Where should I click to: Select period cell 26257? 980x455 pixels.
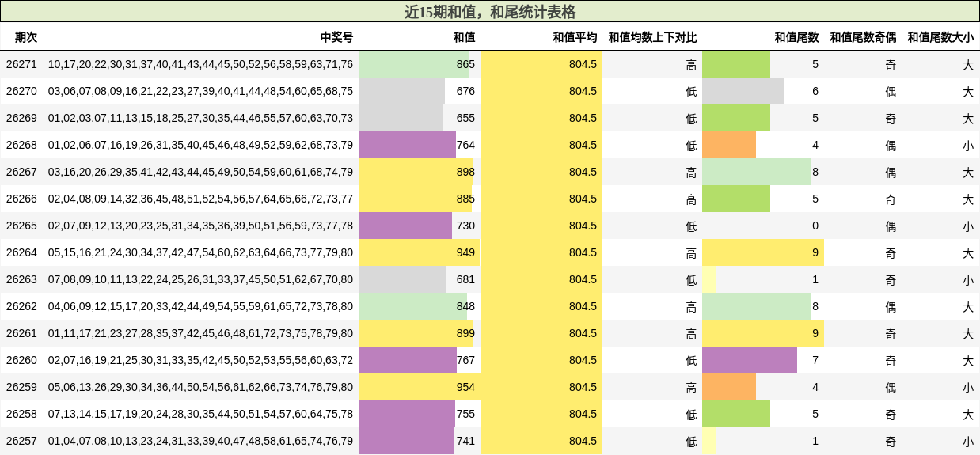coord(21,441)
